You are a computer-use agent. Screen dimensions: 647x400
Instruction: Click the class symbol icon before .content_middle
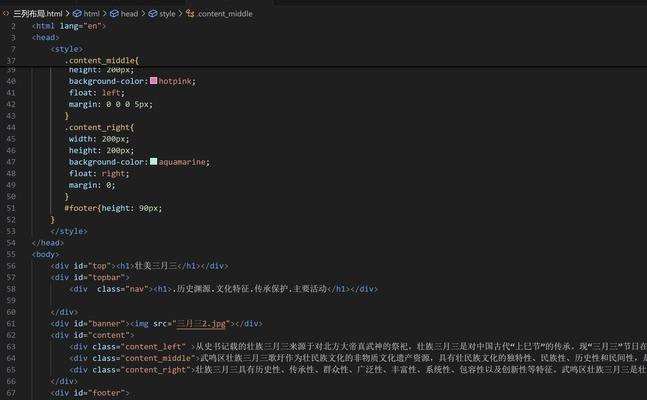(190, 14)
